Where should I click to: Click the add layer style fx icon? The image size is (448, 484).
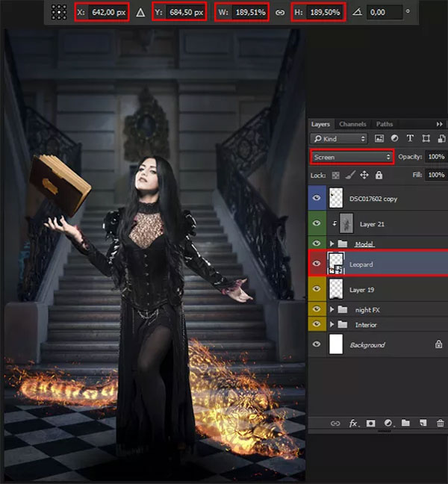(354, 423)
